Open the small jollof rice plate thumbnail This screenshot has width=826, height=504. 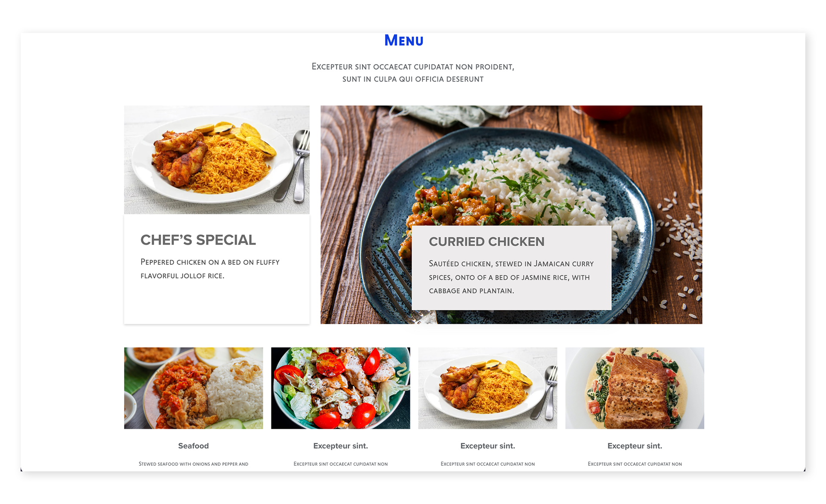point(488,388)
